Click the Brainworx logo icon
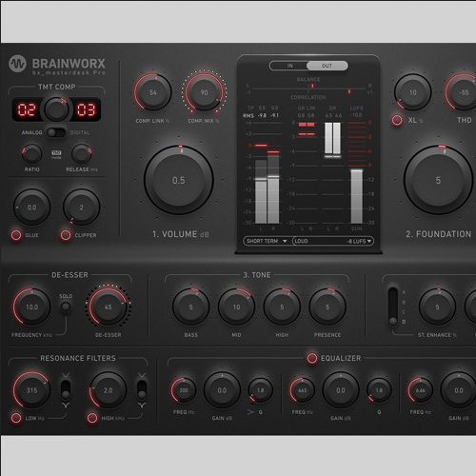The height and width of the screenshot is (476, 476). point(17,64)
